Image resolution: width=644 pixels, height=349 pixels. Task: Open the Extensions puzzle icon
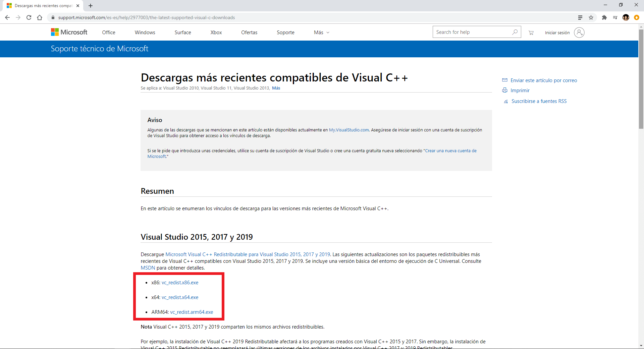[x=604, y=17]
